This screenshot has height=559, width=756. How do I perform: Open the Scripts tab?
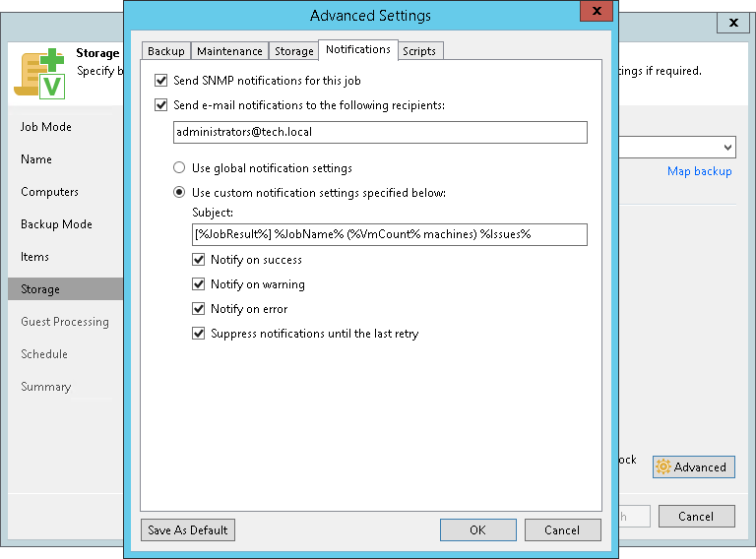[419, 51]
